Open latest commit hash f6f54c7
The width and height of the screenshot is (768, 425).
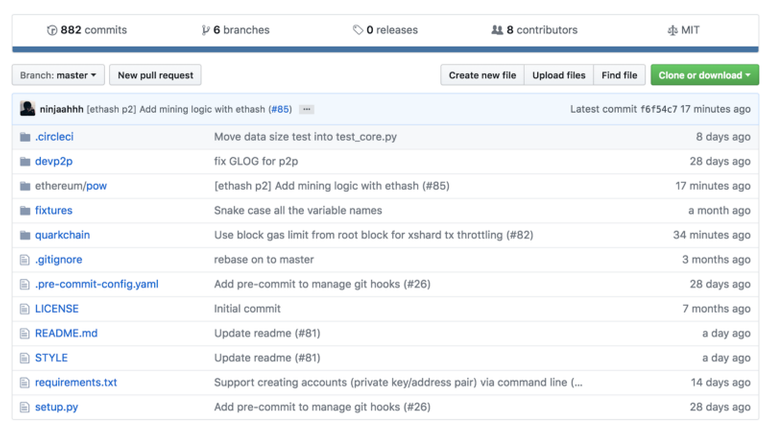(x=658, y=109)
